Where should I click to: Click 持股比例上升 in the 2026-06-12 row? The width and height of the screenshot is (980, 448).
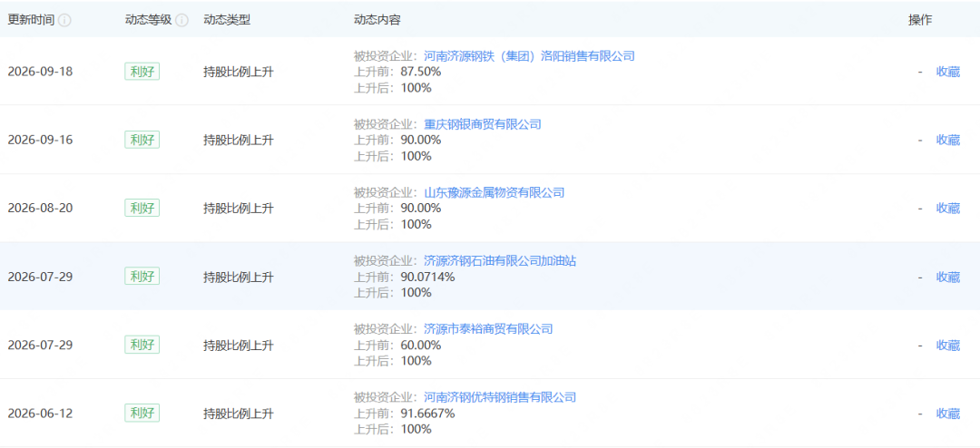pos(239,413)
